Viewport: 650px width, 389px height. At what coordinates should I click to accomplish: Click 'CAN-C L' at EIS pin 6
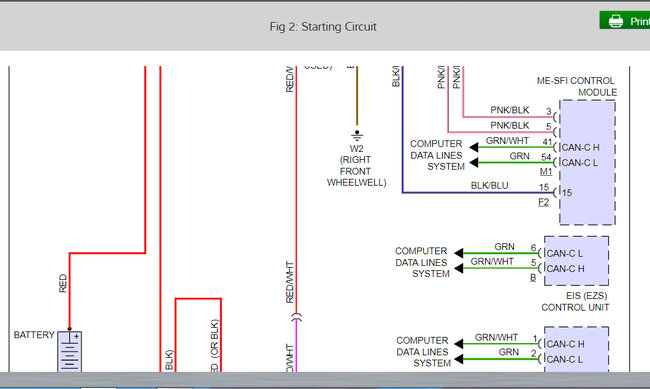565,253
